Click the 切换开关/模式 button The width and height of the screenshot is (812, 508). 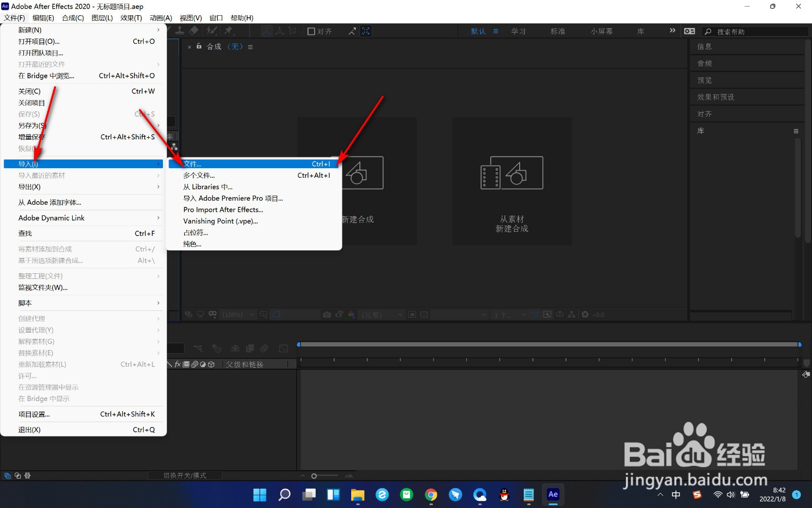(x=185, y=475)
